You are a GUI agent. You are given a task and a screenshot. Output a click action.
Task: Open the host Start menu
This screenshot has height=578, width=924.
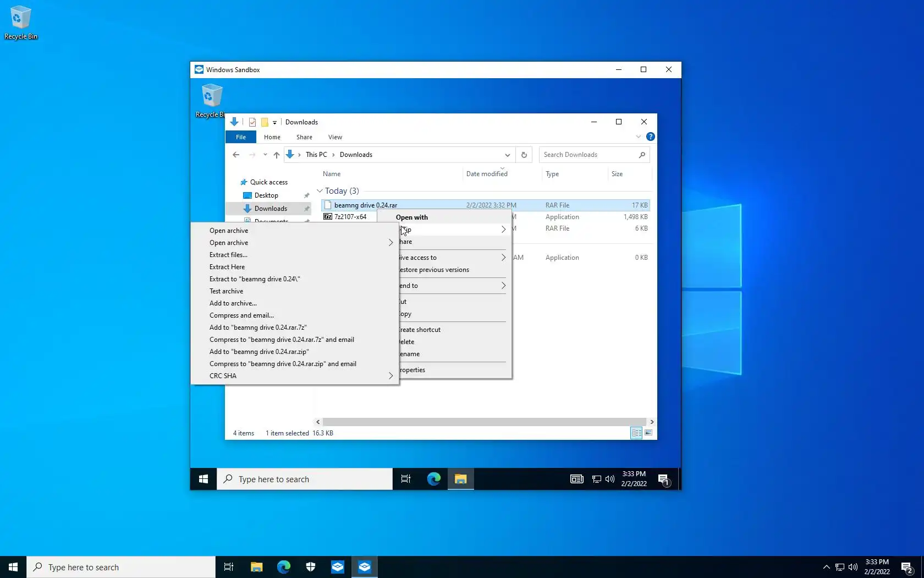13,567
